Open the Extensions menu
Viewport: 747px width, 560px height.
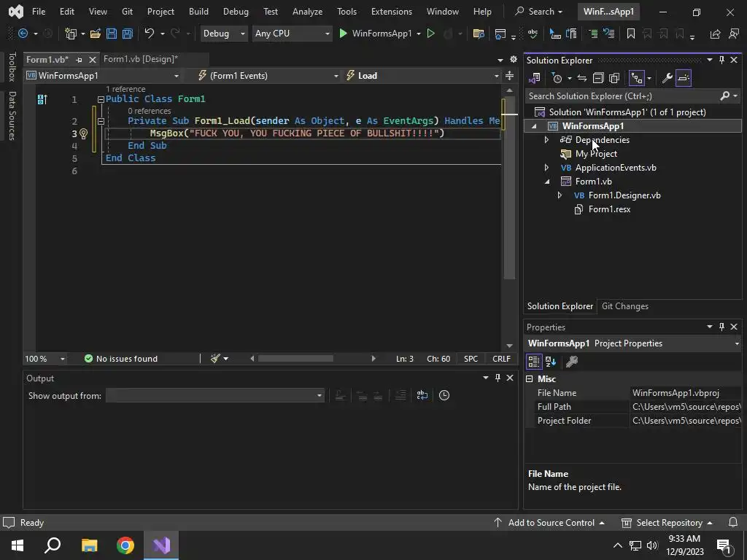[392, 12]
